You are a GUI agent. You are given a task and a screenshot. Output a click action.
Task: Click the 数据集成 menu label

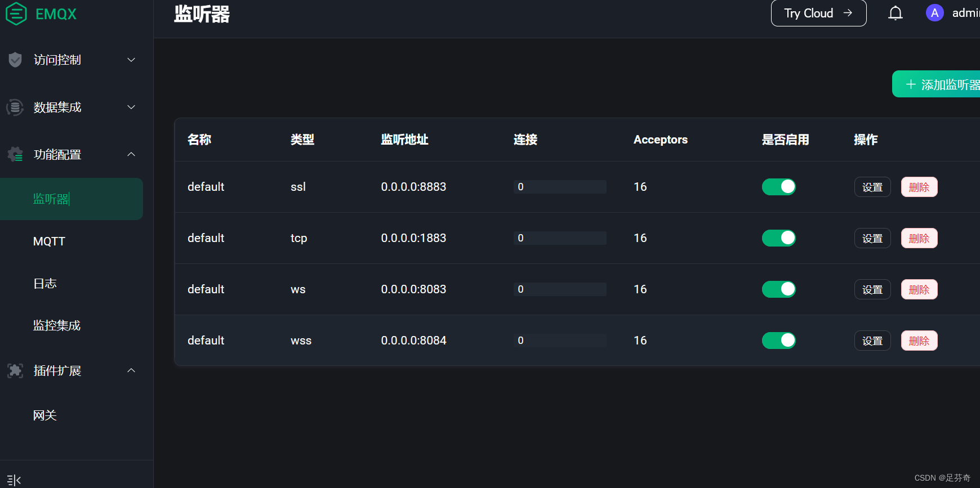tap(57, 107)
